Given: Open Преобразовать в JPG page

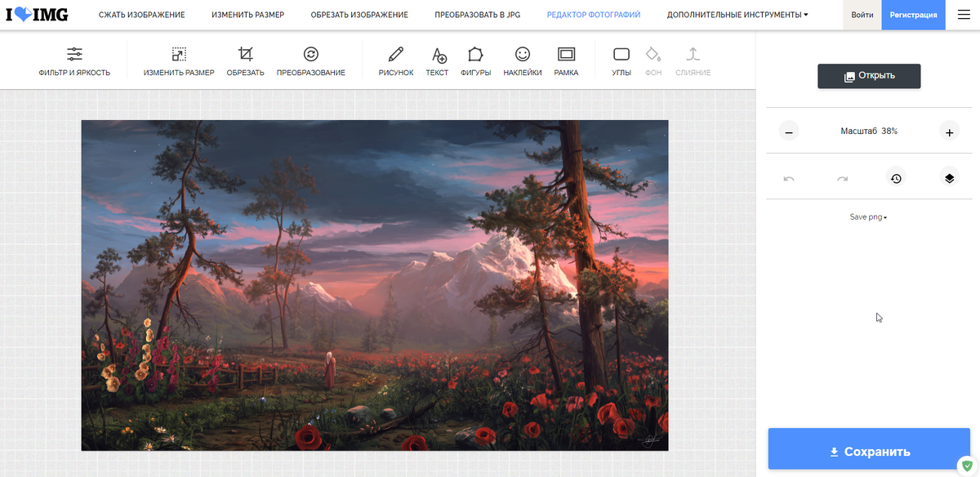Looking at the screenshot, I should point(478,15).
